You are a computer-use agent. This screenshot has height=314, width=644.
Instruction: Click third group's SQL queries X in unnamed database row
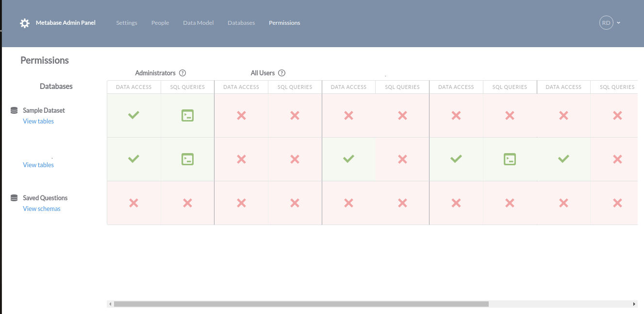[402, 159]
